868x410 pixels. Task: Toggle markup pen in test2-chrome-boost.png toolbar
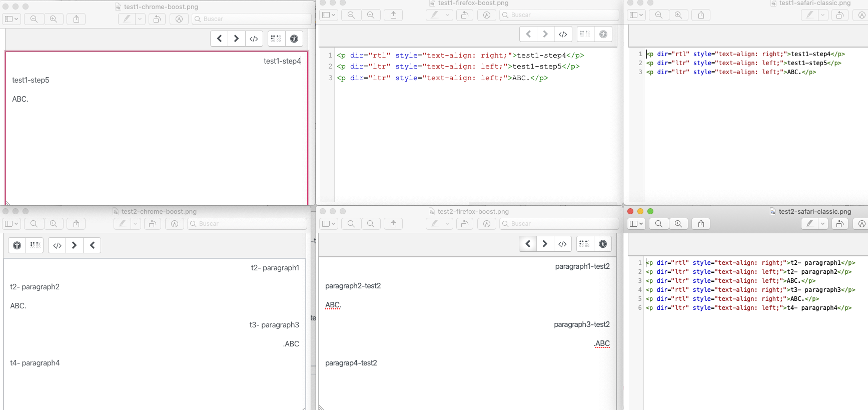tap(123, 224)
